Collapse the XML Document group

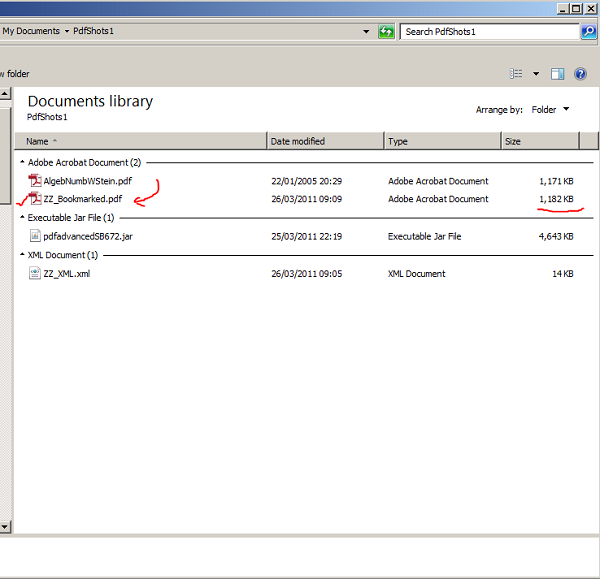click(x=22, y=255)
